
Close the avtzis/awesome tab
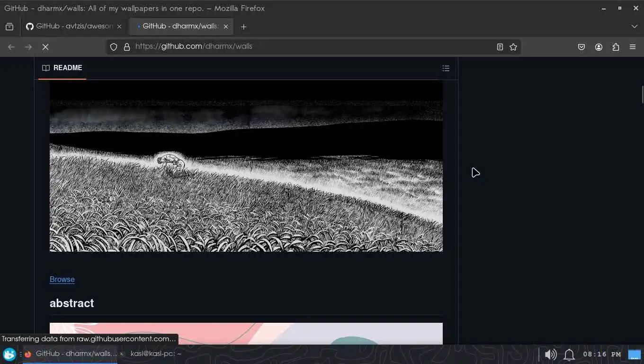(x=119, y=27)
